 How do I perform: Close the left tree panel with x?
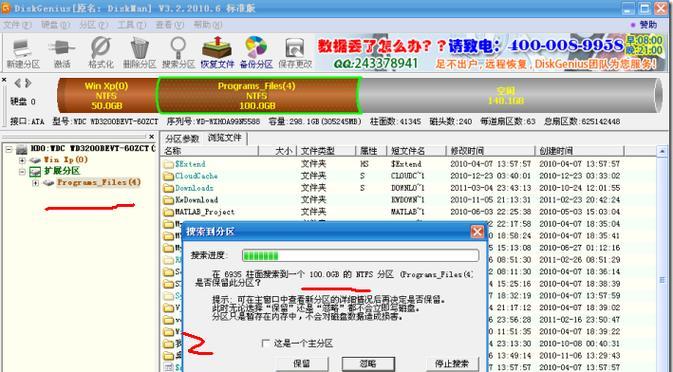(152, 137)
